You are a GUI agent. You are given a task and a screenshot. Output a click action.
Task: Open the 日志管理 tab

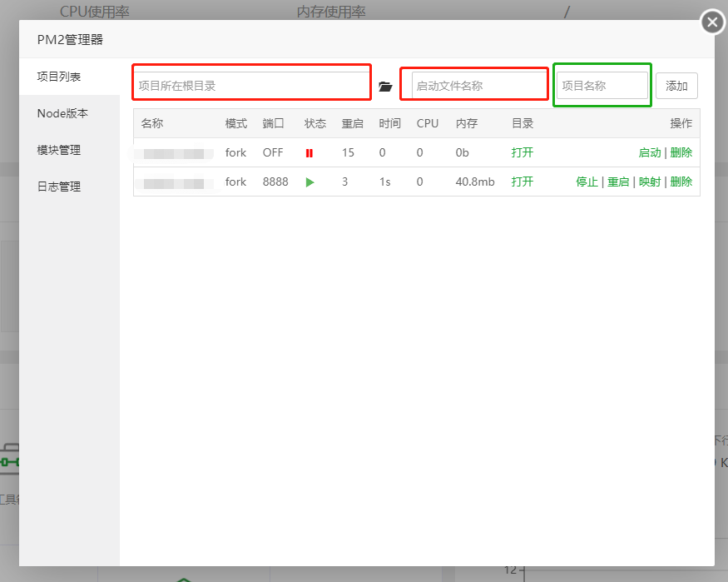[70, 187]
